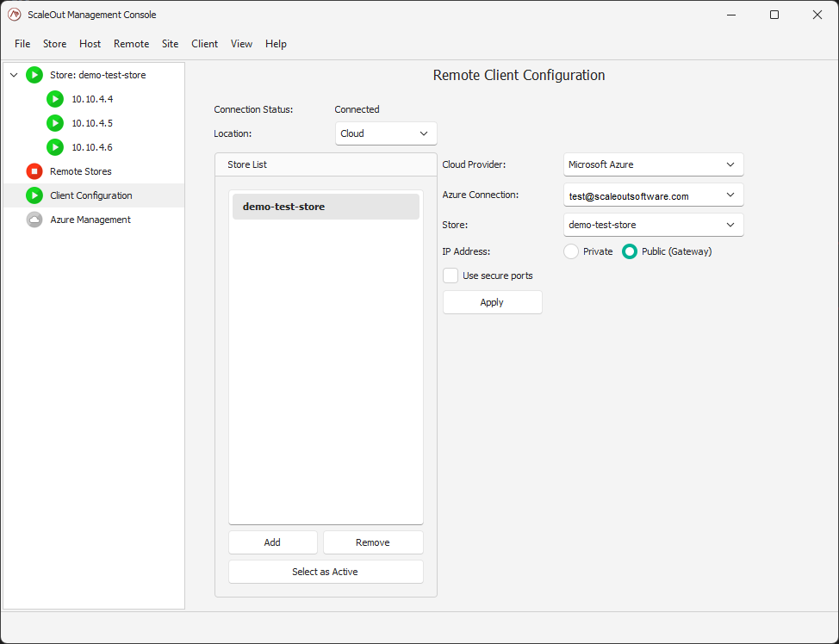
Task: Click green play icon beside Store: demo-test-store
Action: (34, 75)
